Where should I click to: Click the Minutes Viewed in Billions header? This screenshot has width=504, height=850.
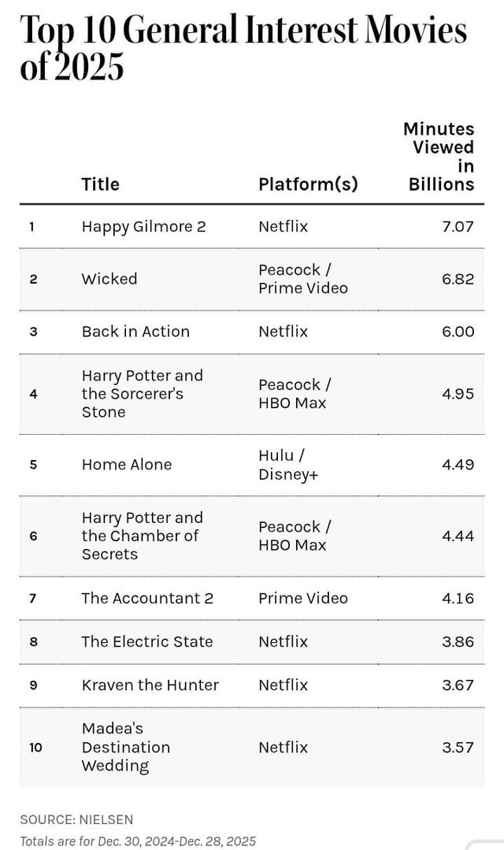(x=439, y=156)
